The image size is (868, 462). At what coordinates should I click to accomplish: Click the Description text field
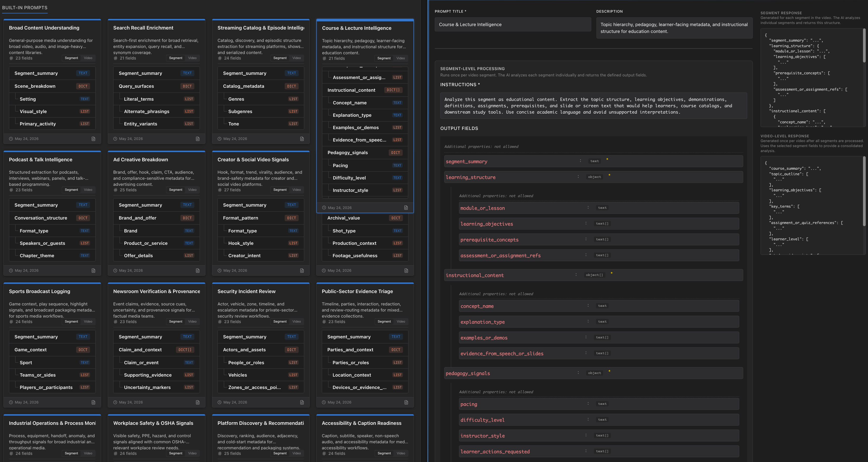[674, 28]
